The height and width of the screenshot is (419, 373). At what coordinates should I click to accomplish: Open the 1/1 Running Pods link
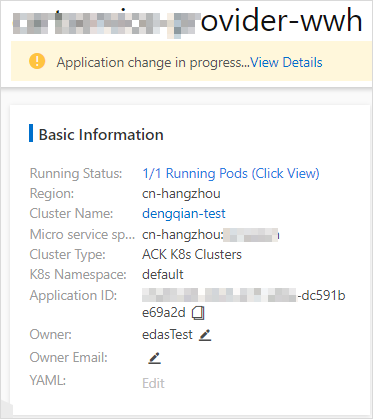coord(231,173)
